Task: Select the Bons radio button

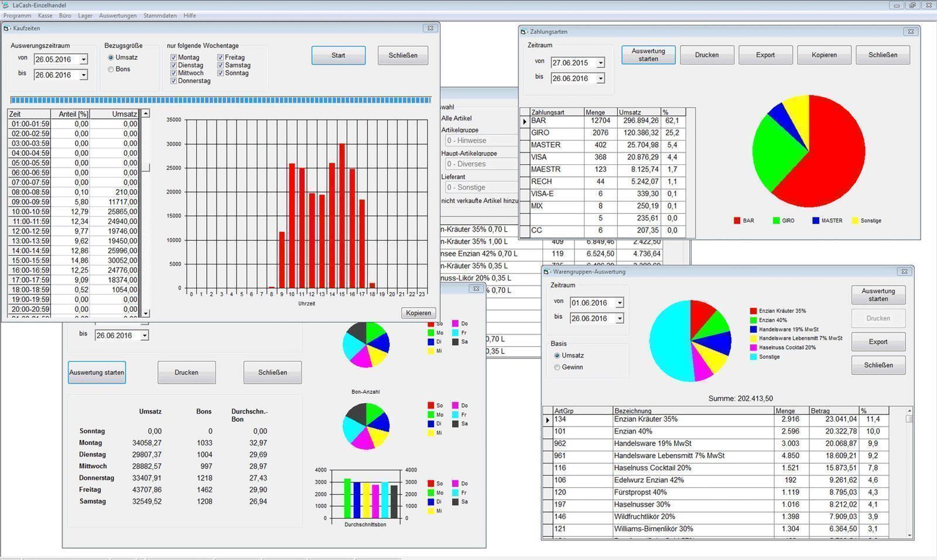Action: tap(111, 69)
